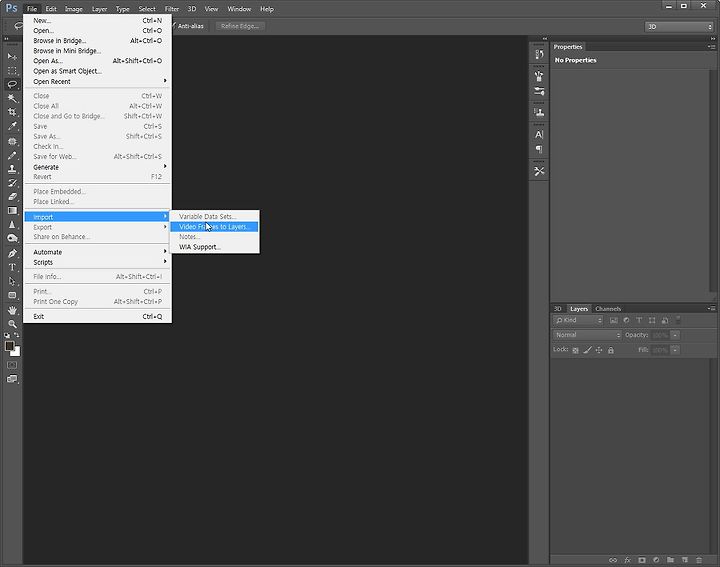Toggle lock transparent pixels
The width and height of the screenshot is (720, 567).
click(575, 350)
